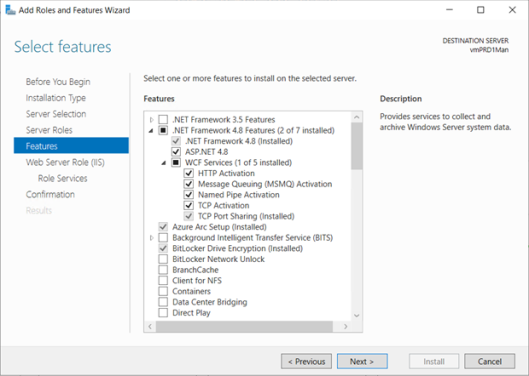Check Background Intelligent Transfer Service (BITS) checkbox
529x376 pixels.
(163, 238)
